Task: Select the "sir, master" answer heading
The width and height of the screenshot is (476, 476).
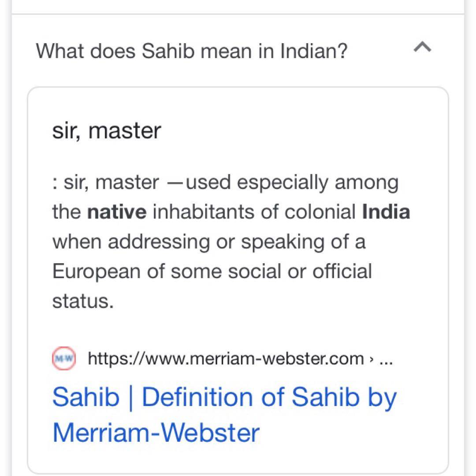Action: [x=107, y=130]
